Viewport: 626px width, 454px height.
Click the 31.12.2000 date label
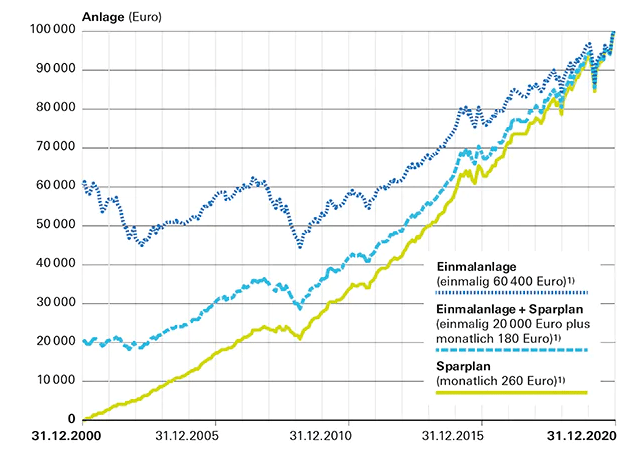click(x=66, y=436)
